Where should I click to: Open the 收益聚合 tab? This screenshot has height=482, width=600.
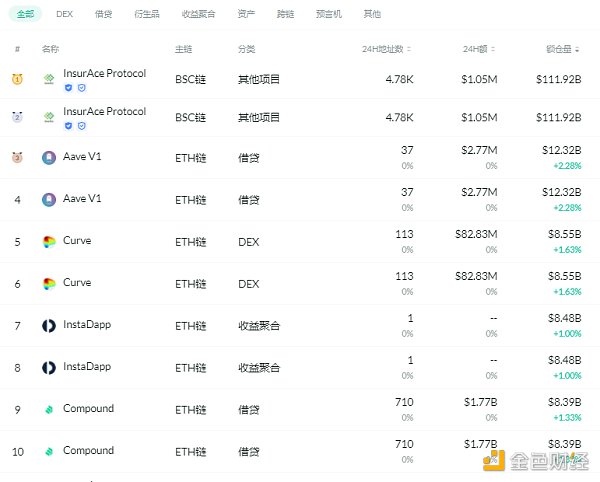196,15
